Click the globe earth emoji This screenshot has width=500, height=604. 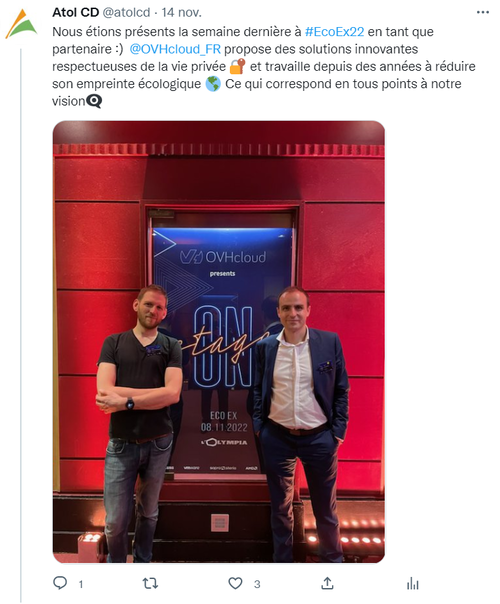[213, 84]
